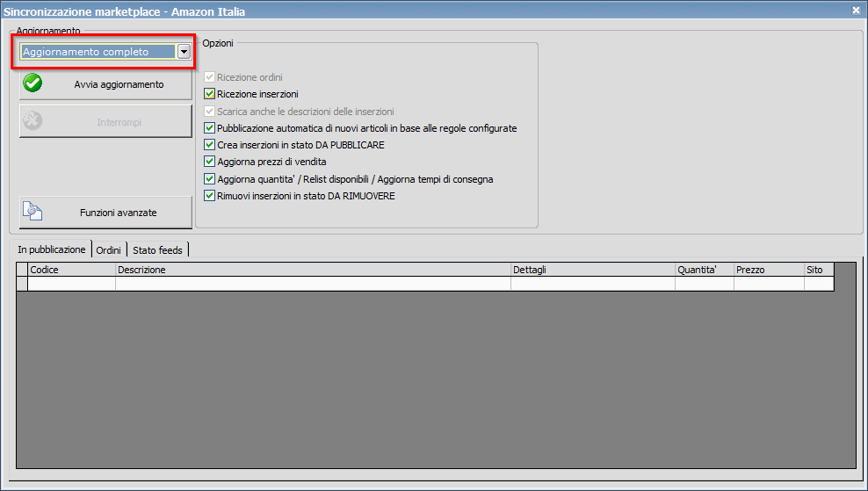The height and width of the screenshot is (491, 868).
Task: Click the Dettagli column header
Action: pos(593,270)
